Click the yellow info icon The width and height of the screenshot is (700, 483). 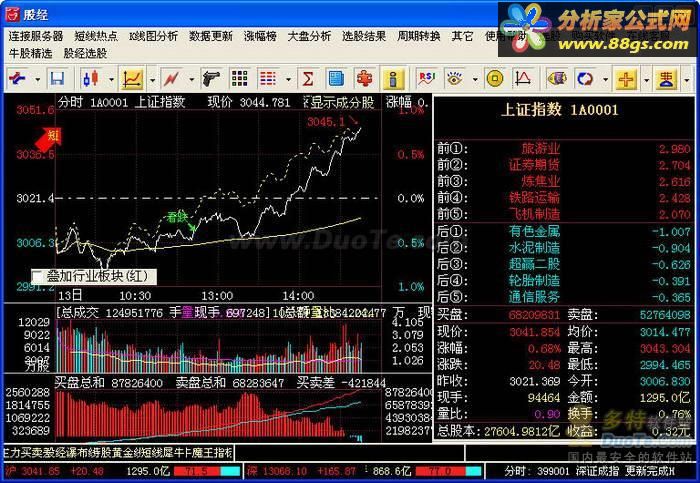tap(393, 79)
